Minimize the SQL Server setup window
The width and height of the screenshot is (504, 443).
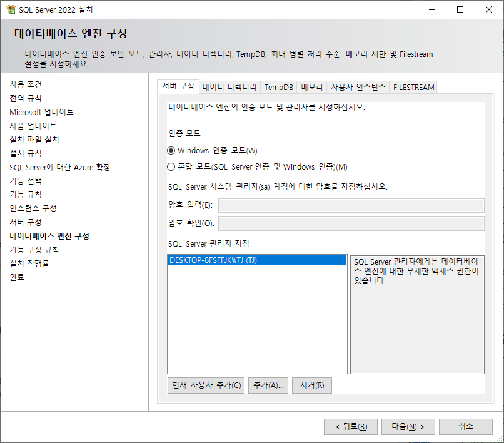click(x=432, y=9)
